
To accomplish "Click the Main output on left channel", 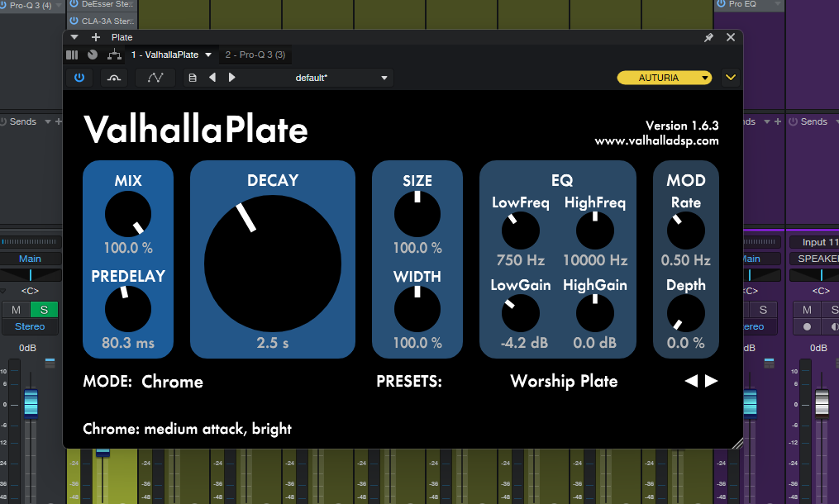I will 30,259.
